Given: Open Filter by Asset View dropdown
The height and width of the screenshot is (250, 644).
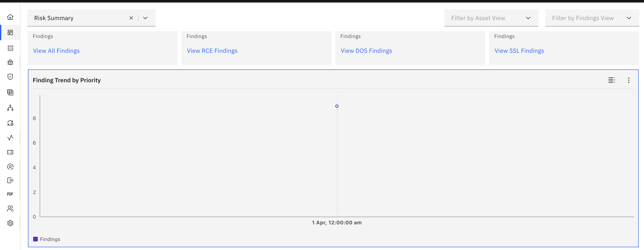Looking at the screenshot, I should click(491, 18).
